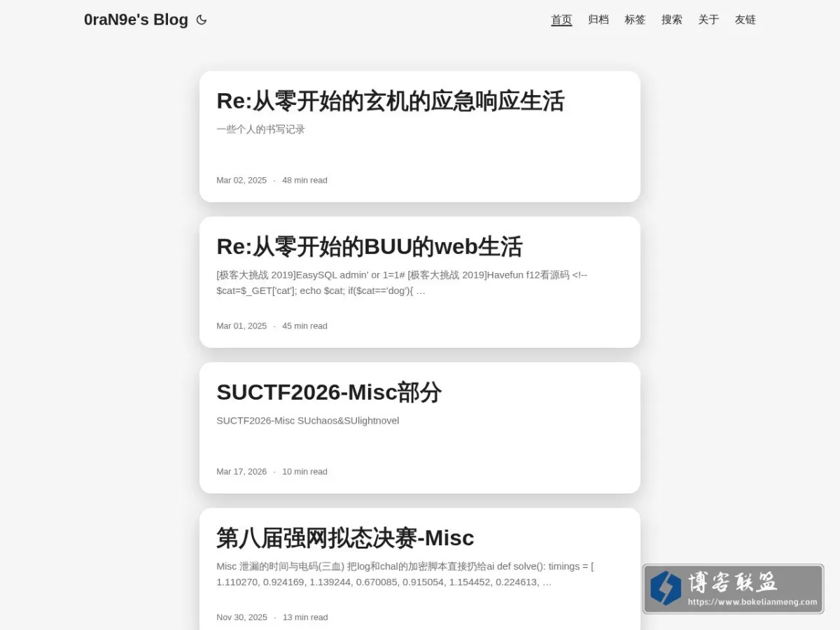The height and width of the screenshot is (630, 840).
Task: Open post Re:从零开始的玄机的应急响应生活
Action: pyautogui.click(x=390, y=101)
